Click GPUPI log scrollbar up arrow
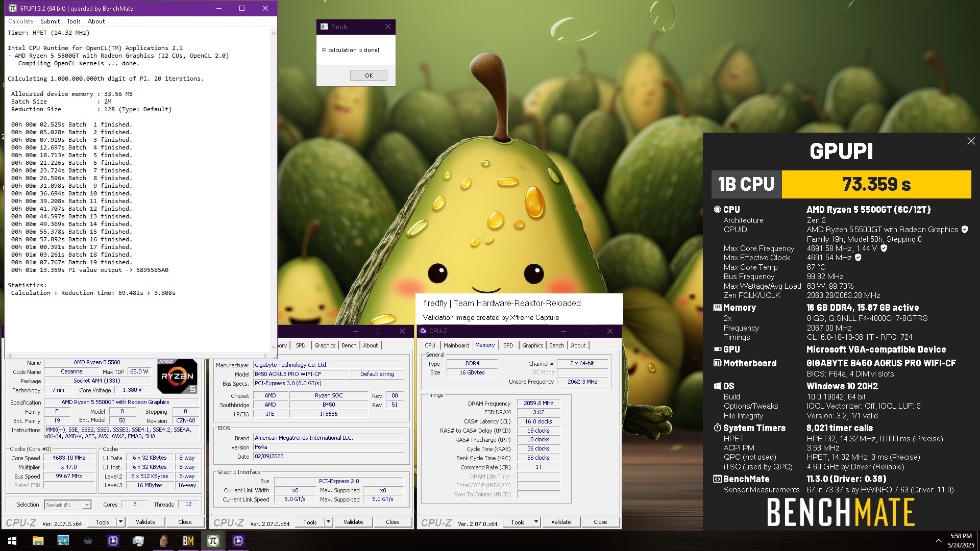Viewport: 980px width, 551px height. point(274,33)
